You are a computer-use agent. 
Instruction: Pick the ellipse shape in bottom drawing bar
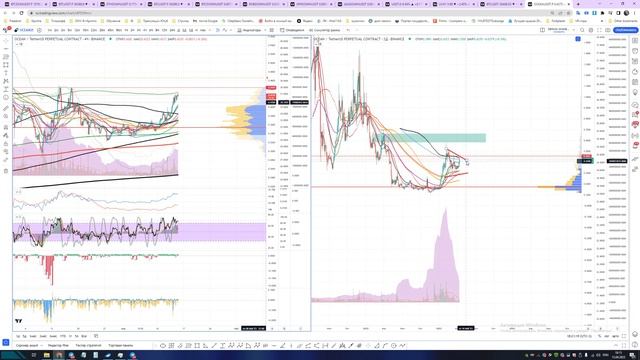click(x=163, y=346)
